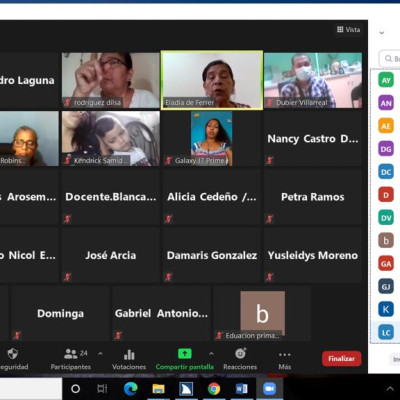Open Word from the taskbar
Screen dimensions: 400x400
241,389
